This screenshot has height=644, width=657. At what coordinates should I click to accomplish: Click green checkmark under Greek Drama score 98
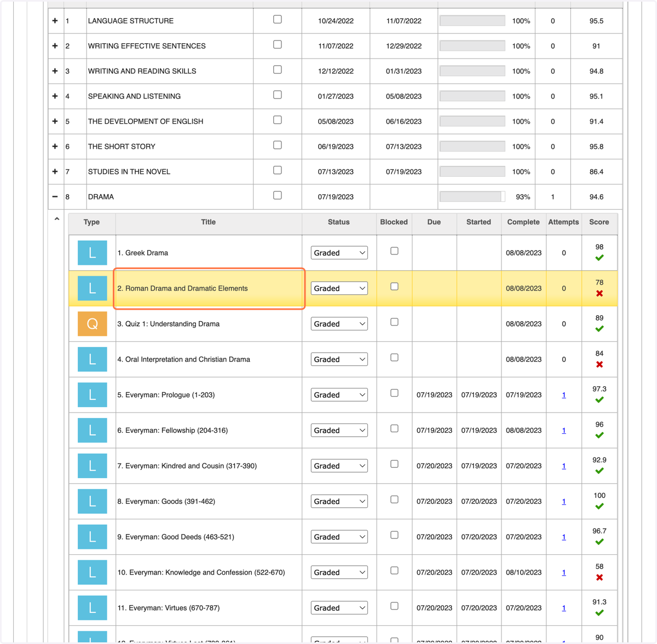point(600,258)
